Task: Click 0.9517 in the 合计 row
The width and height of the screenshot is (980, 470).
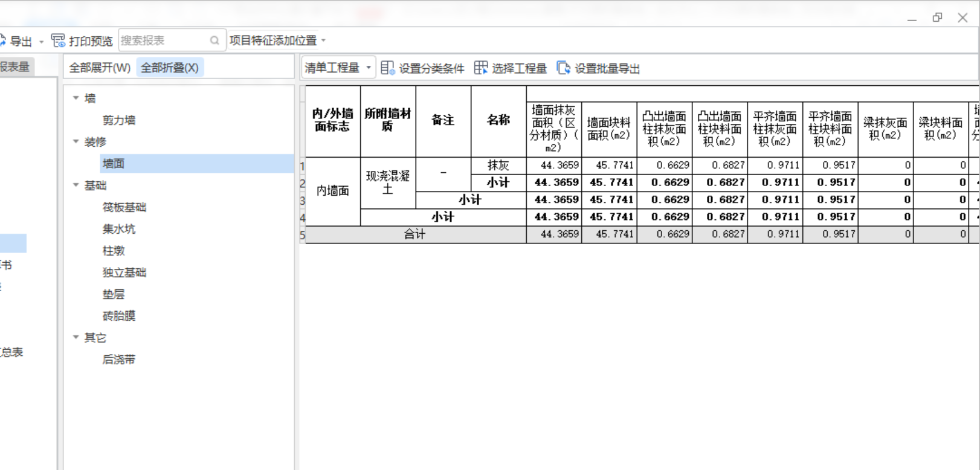Action: point(830,234)
